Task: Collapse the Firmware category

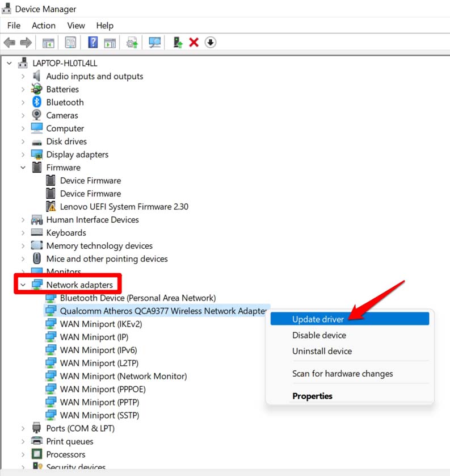Action: (x=23, y=168)
